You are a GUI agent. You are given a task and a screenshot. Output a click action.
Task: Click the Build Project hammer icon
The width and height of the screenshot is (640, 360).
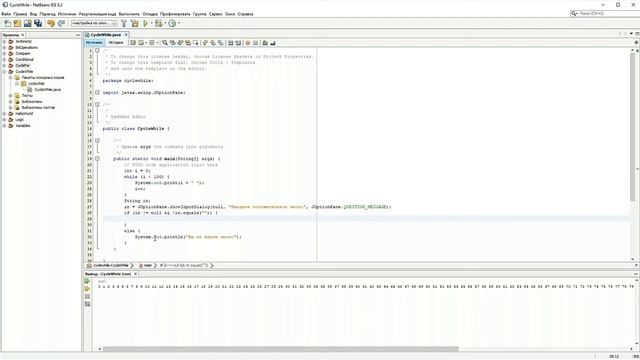click(124, 23)
